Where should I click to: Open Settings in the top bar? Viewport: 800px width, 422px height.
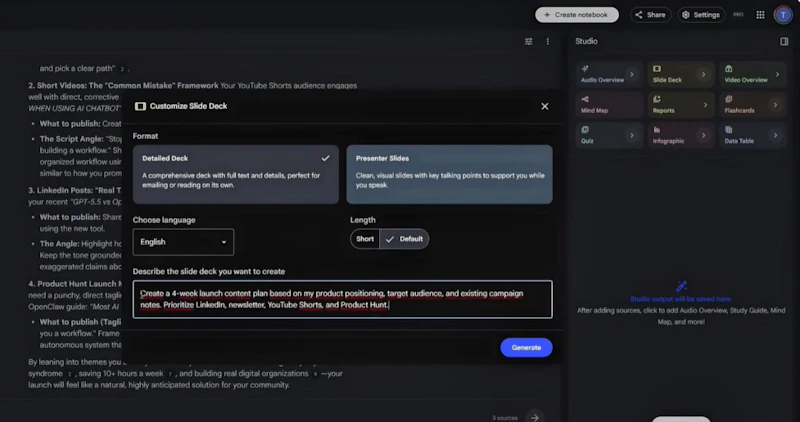[701, 15]
